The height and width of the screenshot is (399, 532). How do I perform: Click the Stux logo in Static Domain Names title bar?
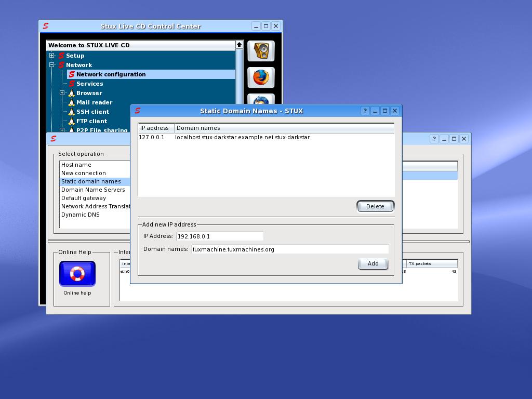[137, 111]
